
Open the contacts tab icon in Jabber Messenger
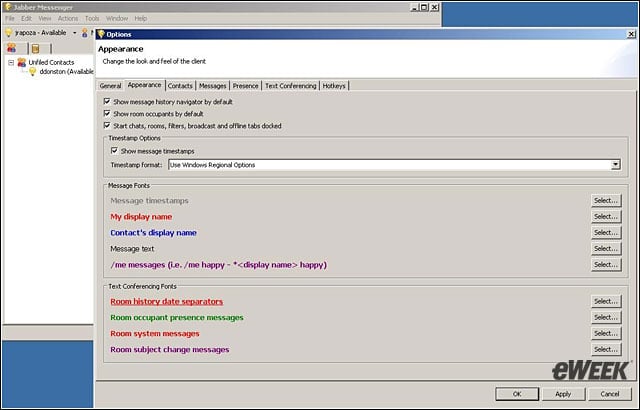[11, 49]
